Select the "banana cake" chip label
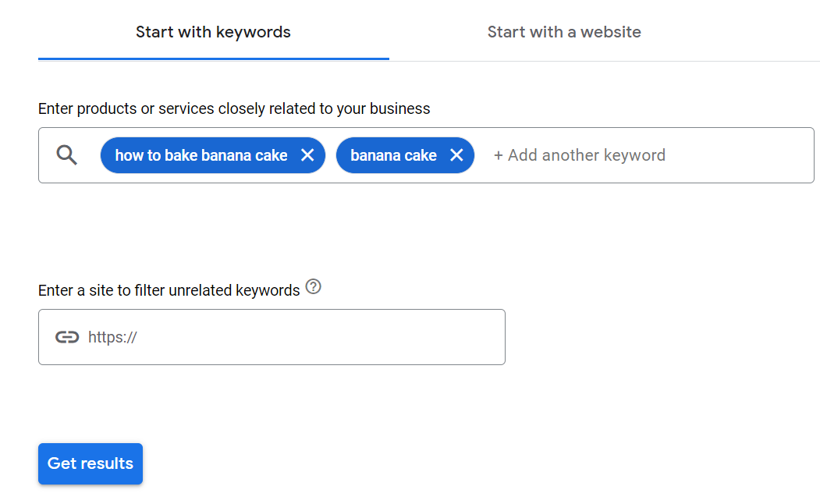This screenshot has height=504, width=820. tap(393, 155)
